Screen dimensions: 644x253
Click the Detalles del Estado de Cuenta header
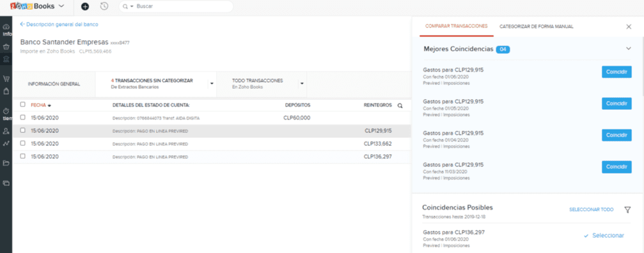[x=151, y=105]
